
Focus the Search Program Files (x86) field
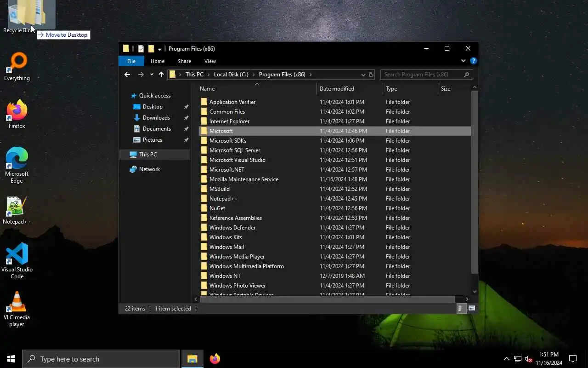pos(426,75)
